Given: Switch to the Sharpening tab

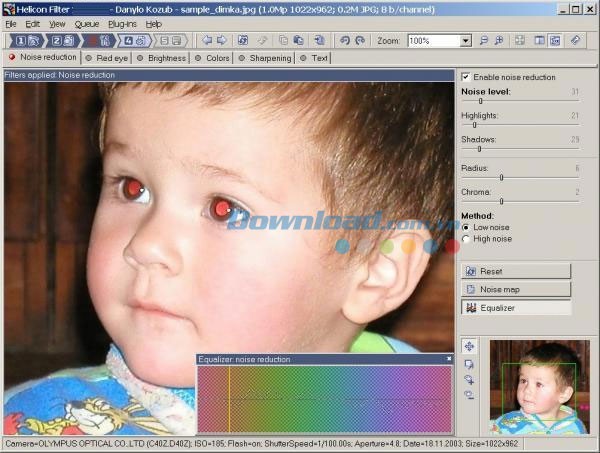Looking at the screenshot, I should pos(270,58).
